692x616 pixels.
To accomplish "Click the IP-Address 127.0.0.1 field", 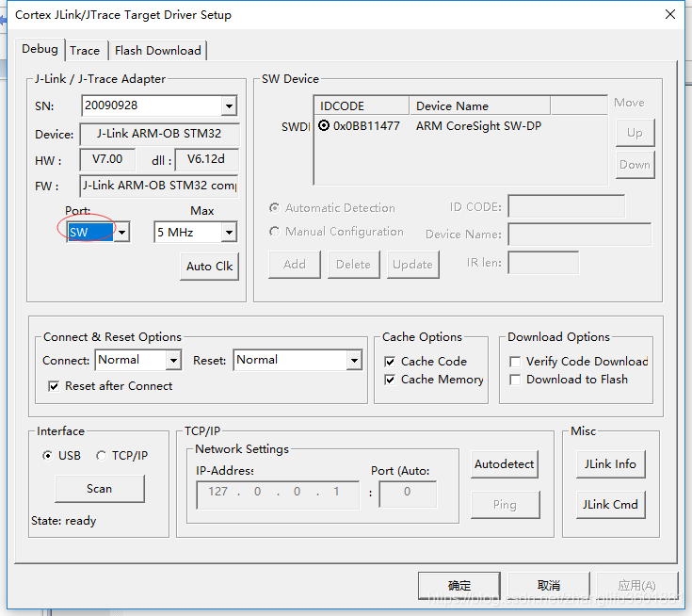I will tap(278, 495).
